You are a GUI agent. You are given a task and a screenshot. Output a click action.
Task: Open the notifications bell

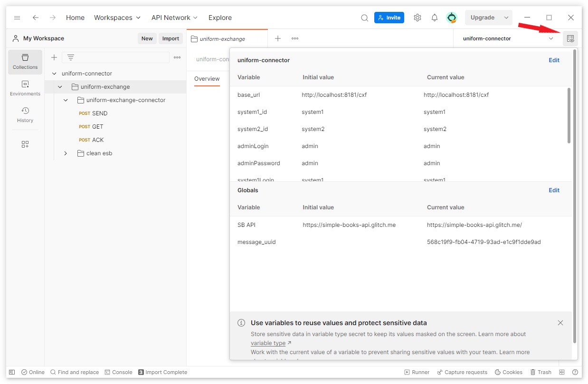434,18
